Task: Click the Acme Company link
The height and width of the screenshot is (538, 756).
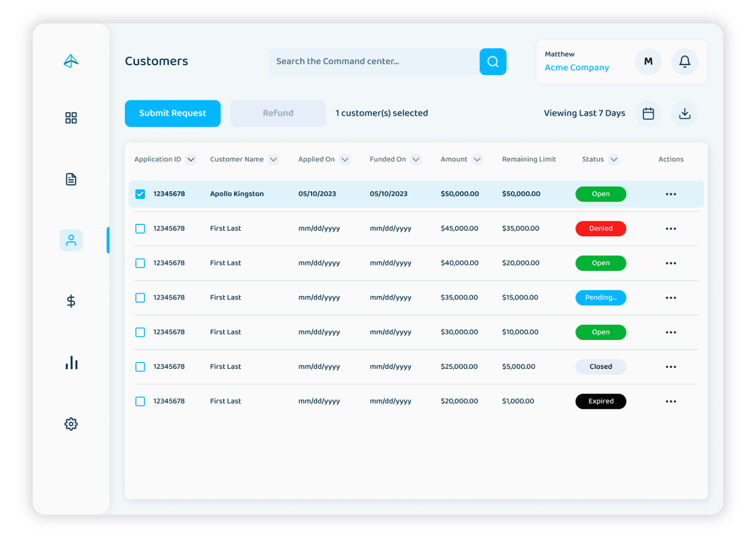Action: pyautogui.click(x=576, y=68)
